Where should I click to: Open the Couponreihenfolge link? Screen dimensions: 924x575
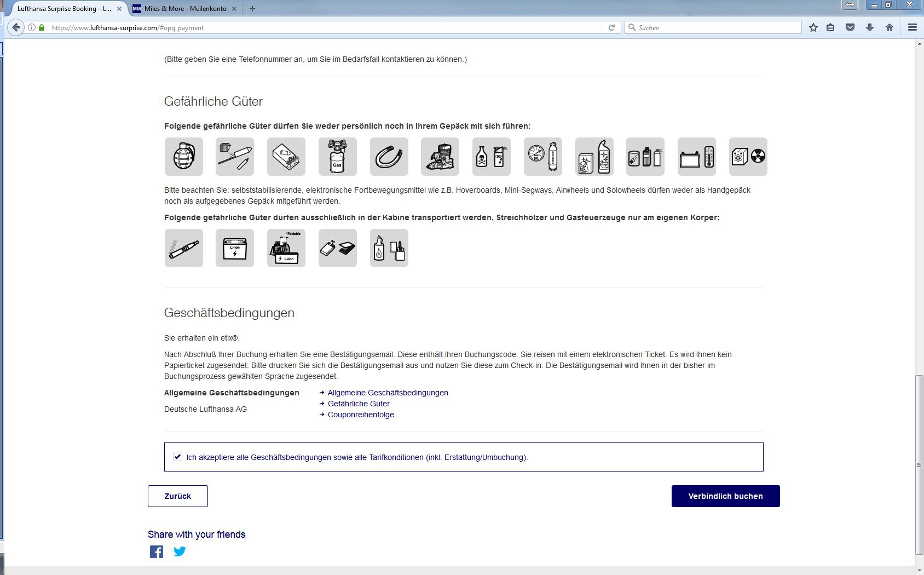(361, 415)
